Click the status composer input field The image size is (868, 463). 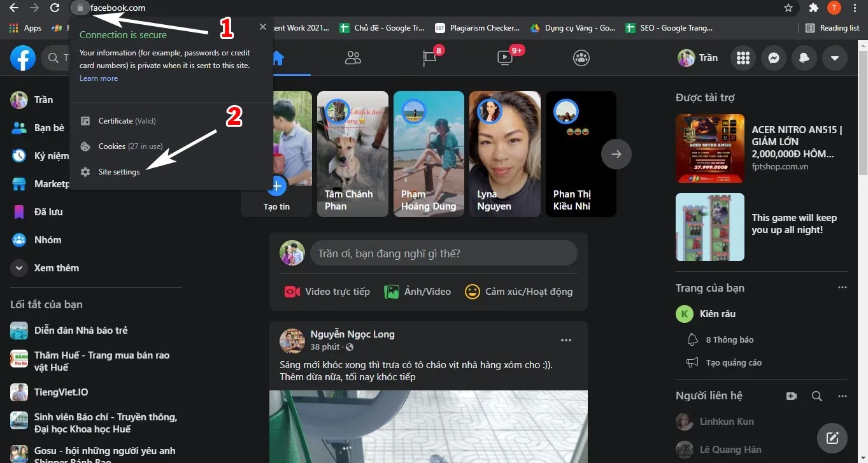[444, 253]
